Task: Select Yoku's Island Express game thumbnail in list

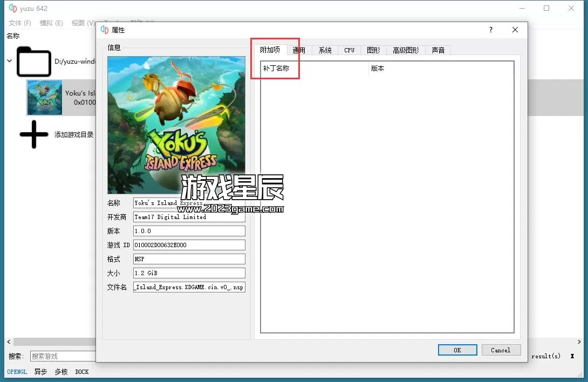Action: point(45,98)
